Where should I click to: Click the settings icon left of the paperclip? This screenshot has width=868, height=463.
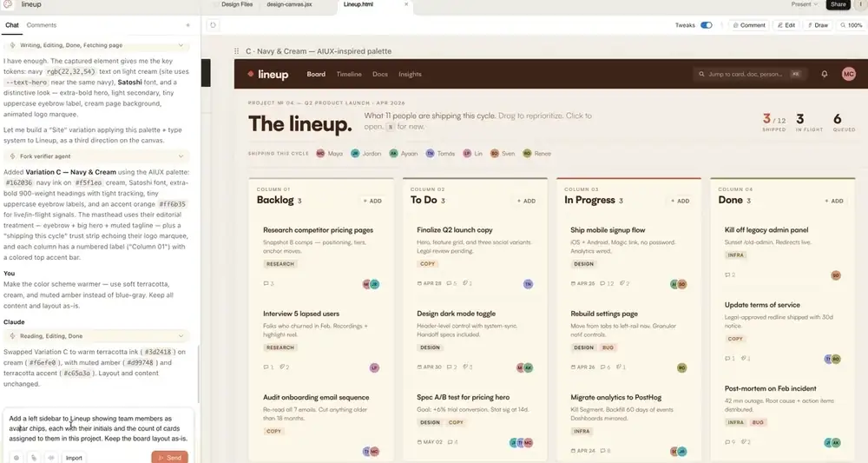pos(16,457)
